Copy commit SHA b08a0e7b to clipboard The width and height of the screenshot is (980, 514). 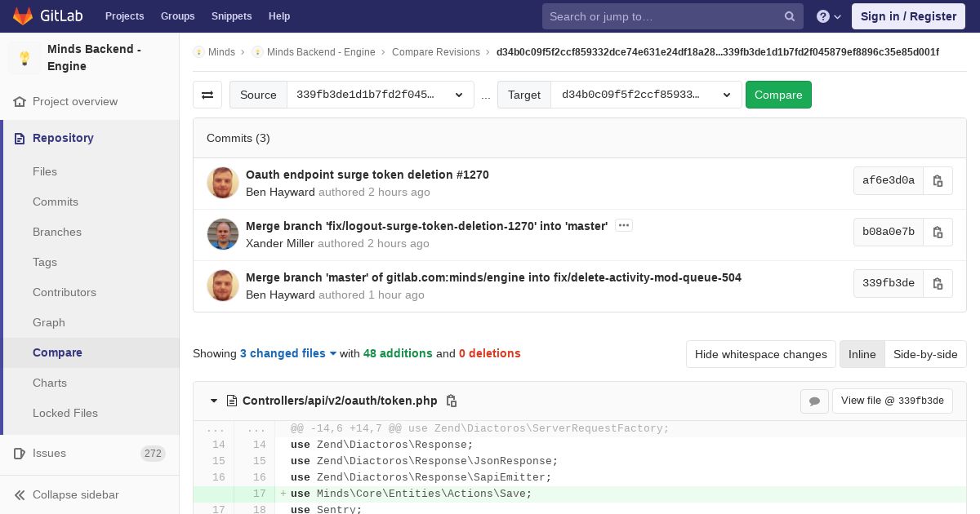click(938, 232)
